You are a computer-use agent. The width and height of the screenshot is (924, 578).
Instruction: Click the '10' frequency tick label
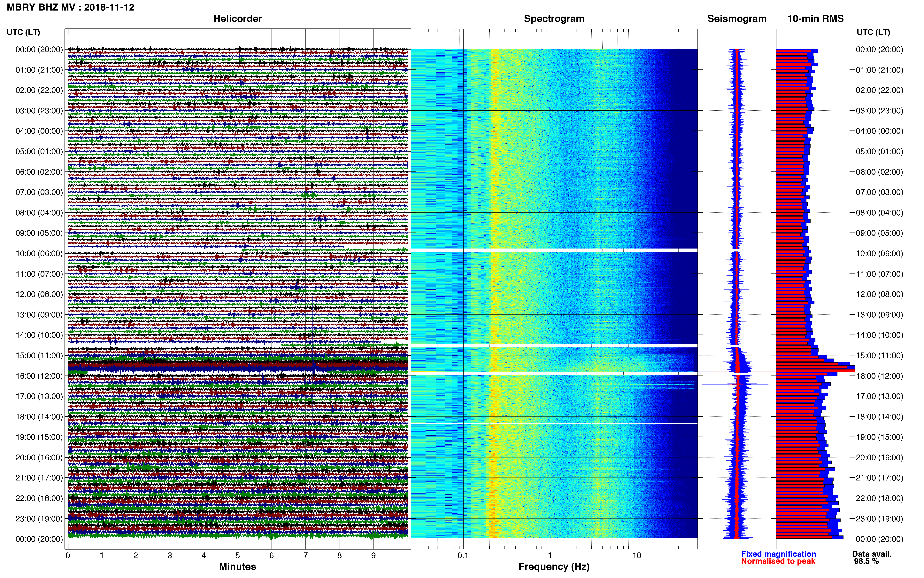[637, 555]
